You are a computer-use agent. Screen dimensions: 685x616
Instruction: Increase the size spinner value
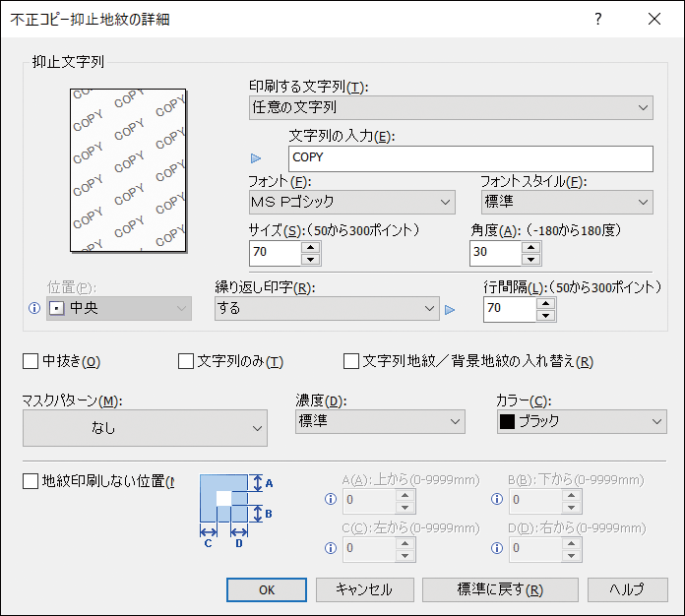pos(311,247)
